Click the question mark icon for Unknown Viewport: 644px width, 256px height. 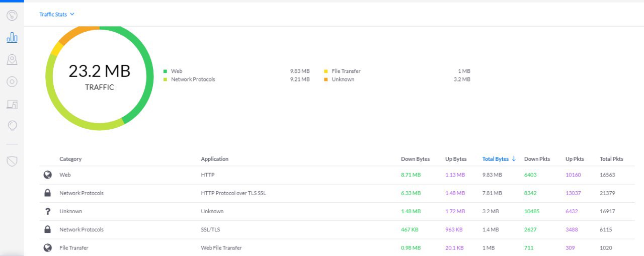[48, 211]
